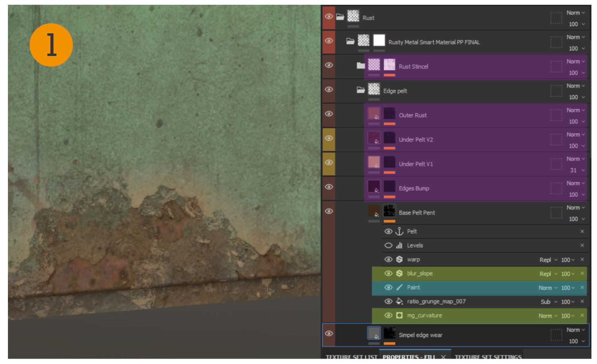The width and height of the screenshot is (597, 364).
Task: Toggle visibility of the Rust folder
Action: click(329, 17)
